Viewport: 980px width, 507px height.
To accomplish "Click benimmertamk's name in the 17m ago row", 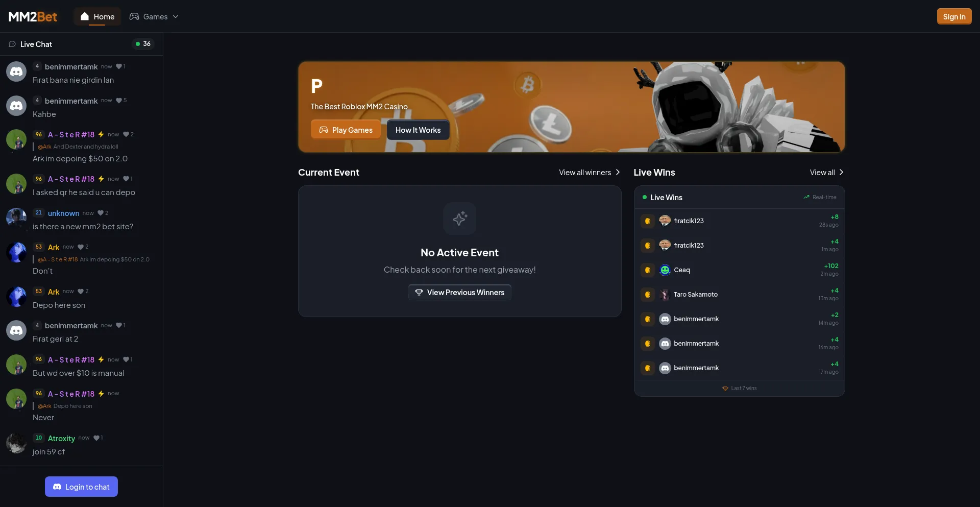I will coord(696,368).
